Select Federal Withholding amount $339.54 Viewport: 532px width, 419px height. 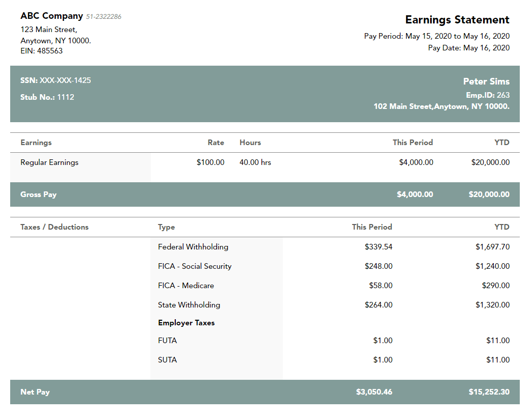(x=378, y=247)
